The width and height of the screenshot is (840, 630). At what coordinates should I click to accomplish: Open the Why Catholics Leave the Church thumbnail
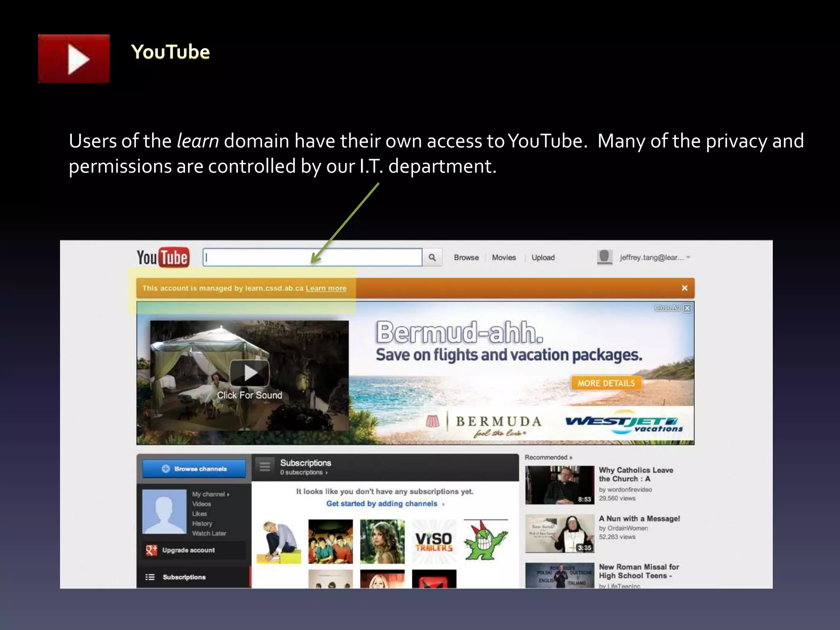click(559, 485)
